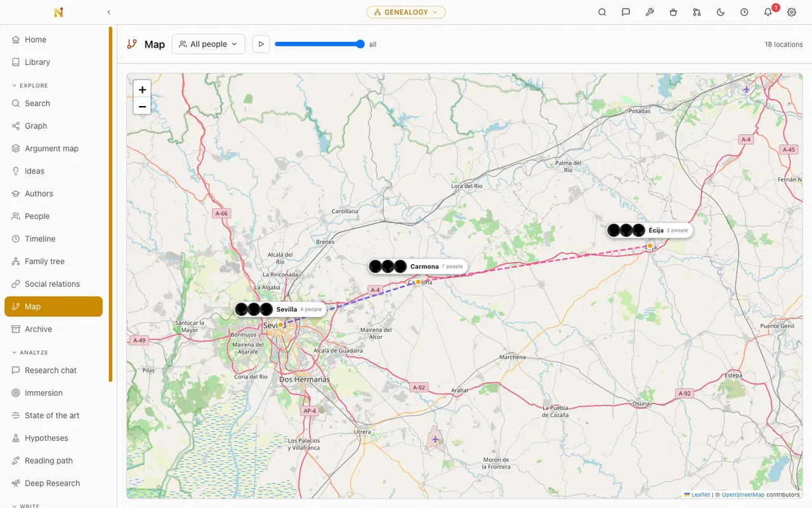The width and height of the screenshot is (812, 508).
Task: Open Timeline page
Action: [53, 239]
